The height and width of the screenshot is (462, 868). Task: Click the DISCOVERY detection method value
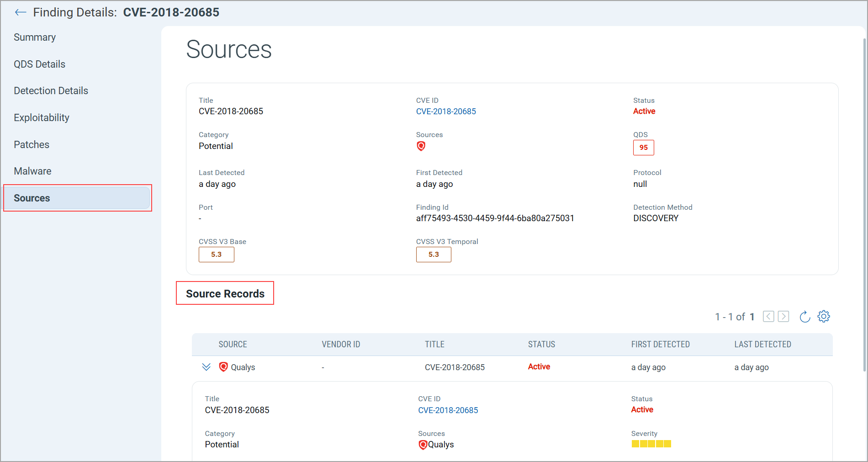pos(656,218)
